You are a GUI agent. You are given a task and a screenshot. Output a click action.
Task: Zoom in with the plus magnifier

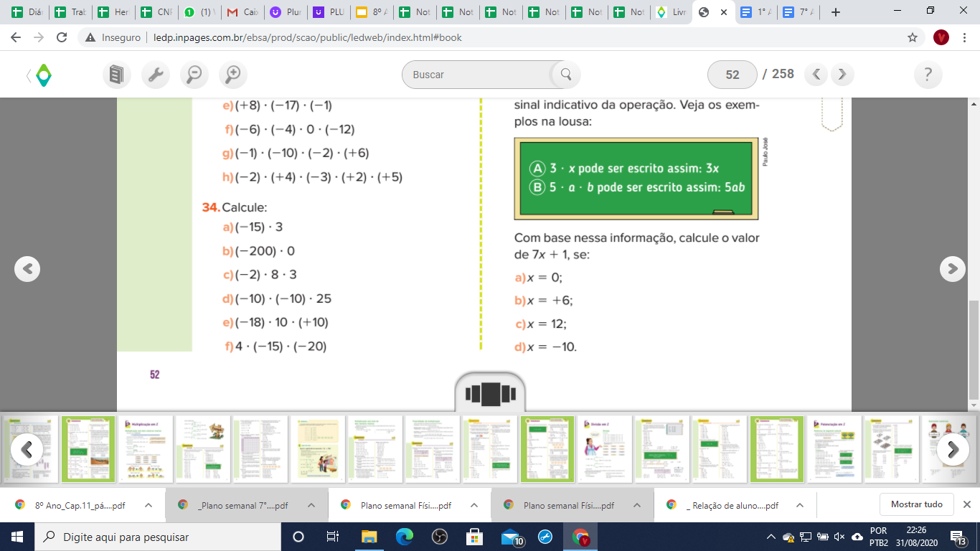tap(232, 75)
